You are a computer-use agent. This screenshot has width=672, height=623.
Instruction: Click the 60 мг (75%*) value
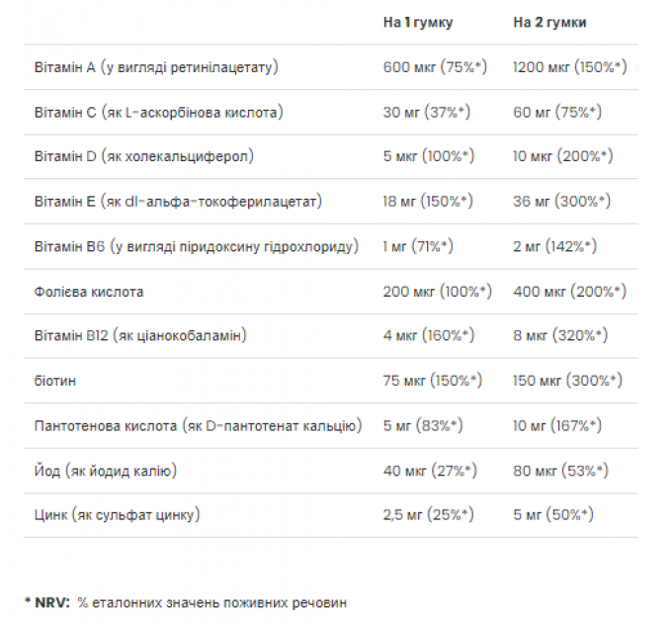(557, 113)
